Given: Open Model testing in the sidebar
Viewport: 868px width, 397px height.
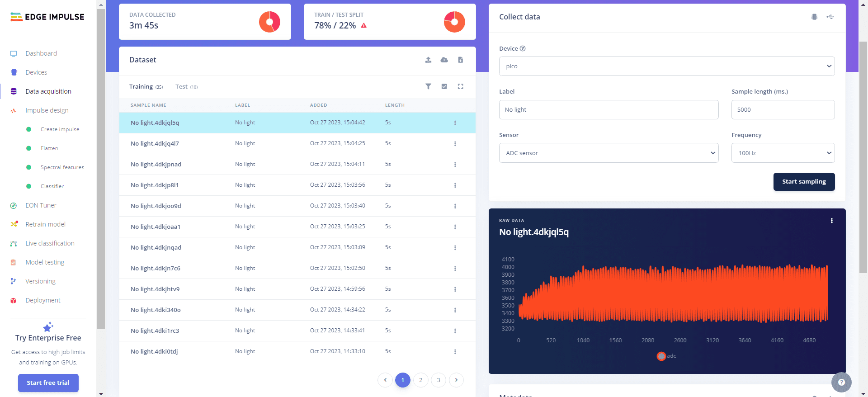Looking at the screenshot, I should click(x=45, y=262).
